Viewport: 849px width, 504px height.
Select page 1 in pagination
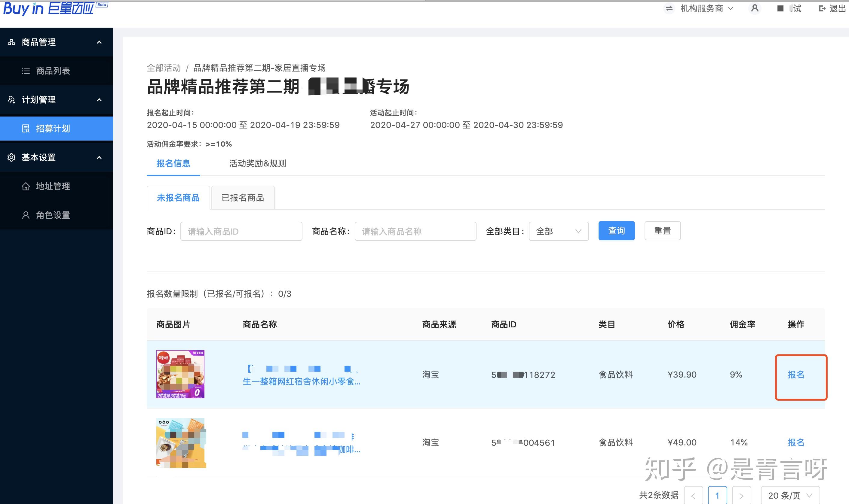click(717, 496)
